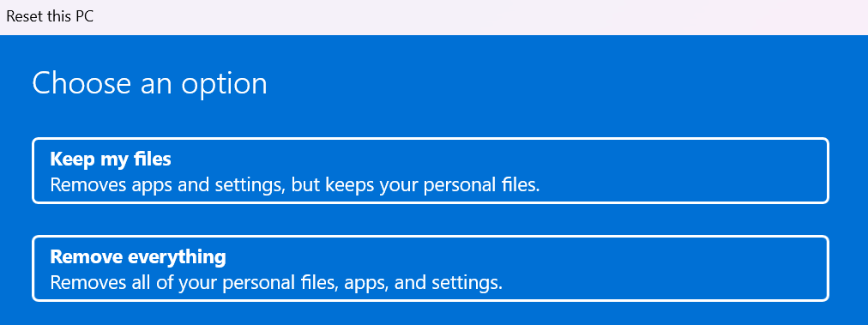
Task: Click the word "Reset" in the title bar
Action: tap(21, 16)
